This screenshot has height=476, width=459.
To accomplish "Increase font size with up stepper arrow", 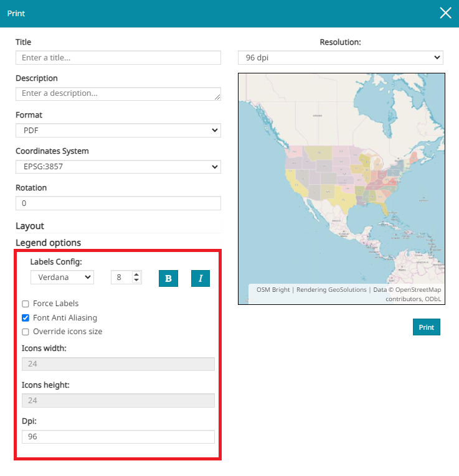I will (136, 274).
